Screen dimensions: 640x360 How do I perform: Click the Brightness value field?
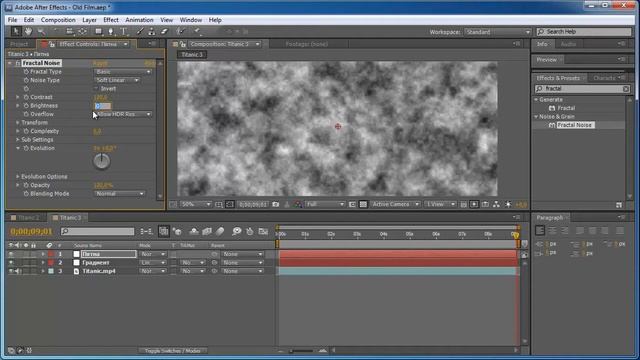(x=102, y=106)
